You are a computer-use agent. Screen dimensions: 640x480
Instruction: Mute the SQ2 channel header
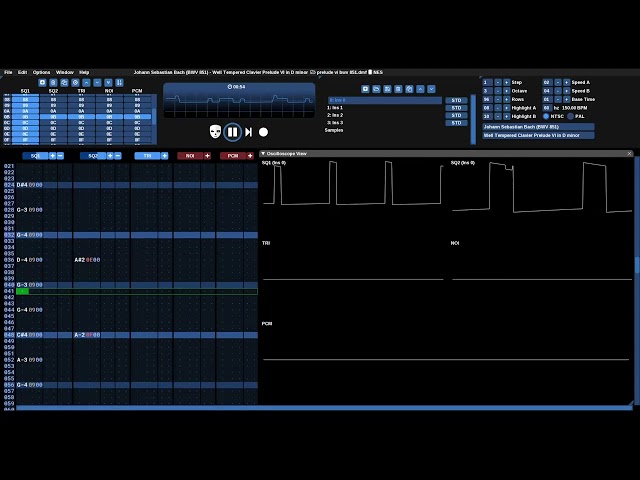pos(93,156)
